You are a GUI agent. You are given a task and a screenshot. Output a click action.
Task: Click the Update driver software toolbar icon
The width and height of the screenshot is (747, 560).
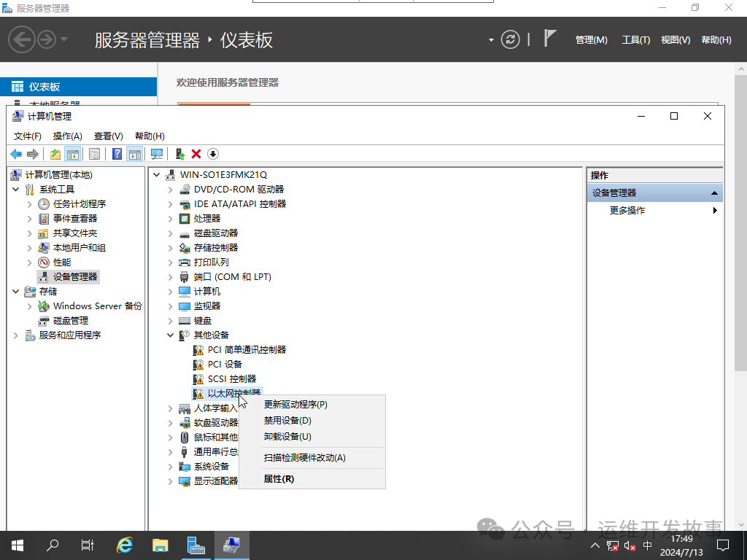(x=179, y=153)
